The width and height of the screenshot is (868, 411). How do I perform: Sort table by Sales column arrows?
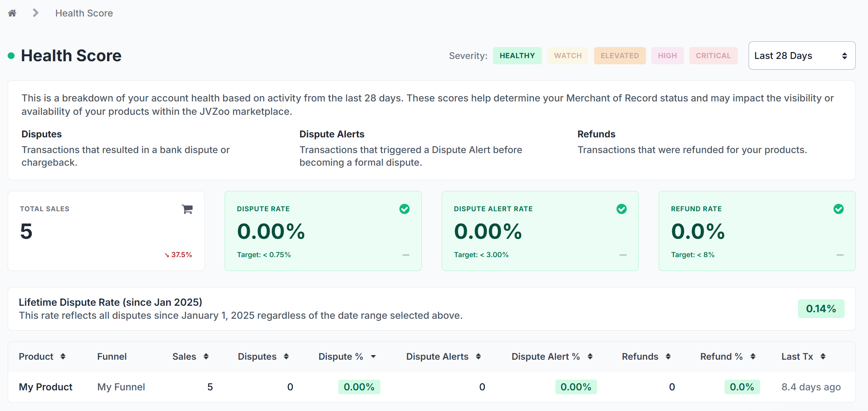pyautogui.click(x=206, y=356)
